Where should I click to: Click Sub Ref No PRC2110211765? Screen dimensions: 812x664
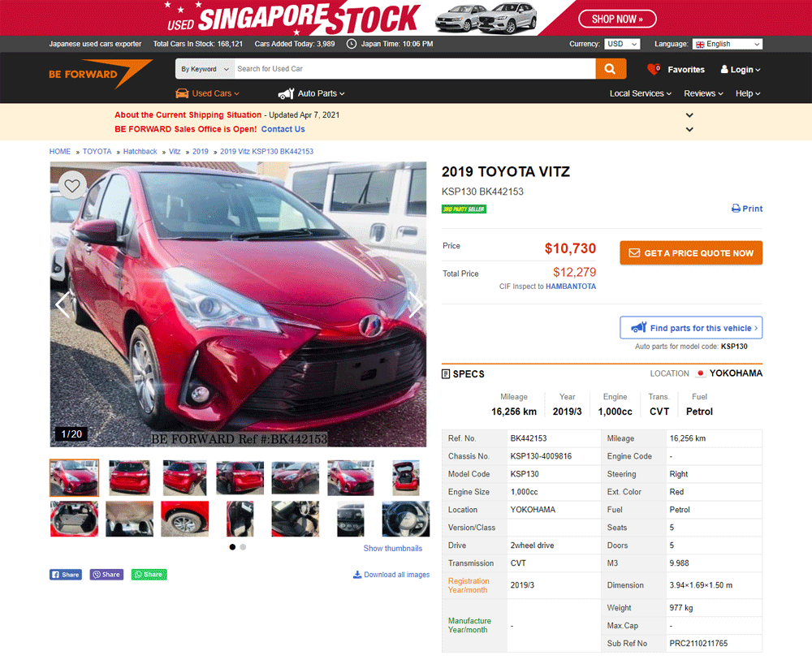pos(698,643)
